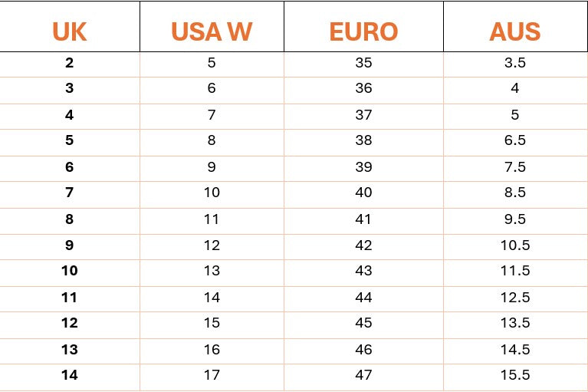Select AUS size 15.5 cell
The image size is (588, 392).
(x=515, y=375)
